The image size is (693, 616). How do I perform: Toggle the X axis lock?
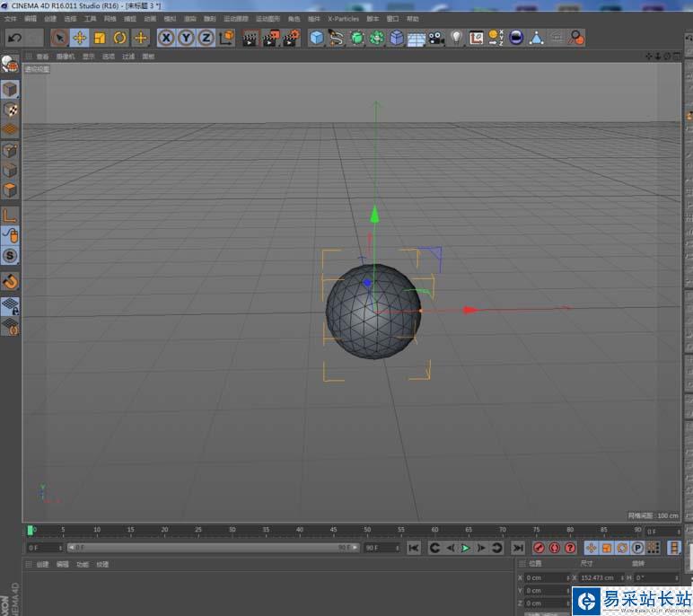[166, 38]
